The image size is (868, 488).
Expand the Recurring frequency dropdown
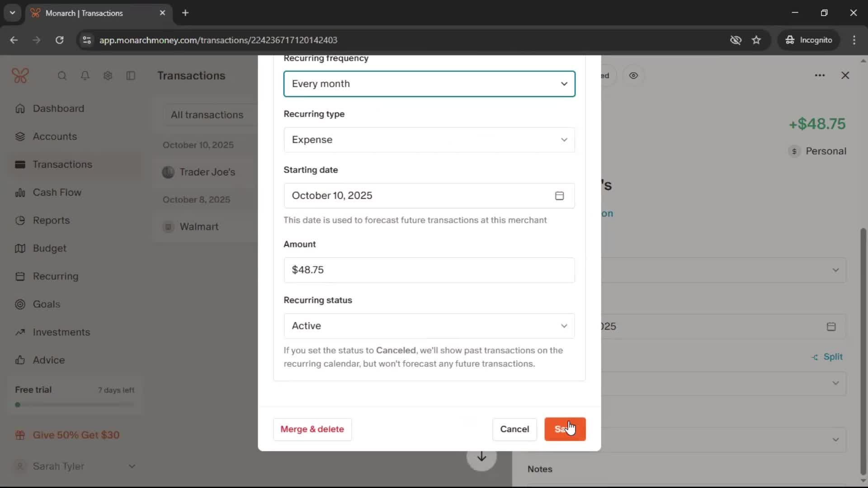429,84
